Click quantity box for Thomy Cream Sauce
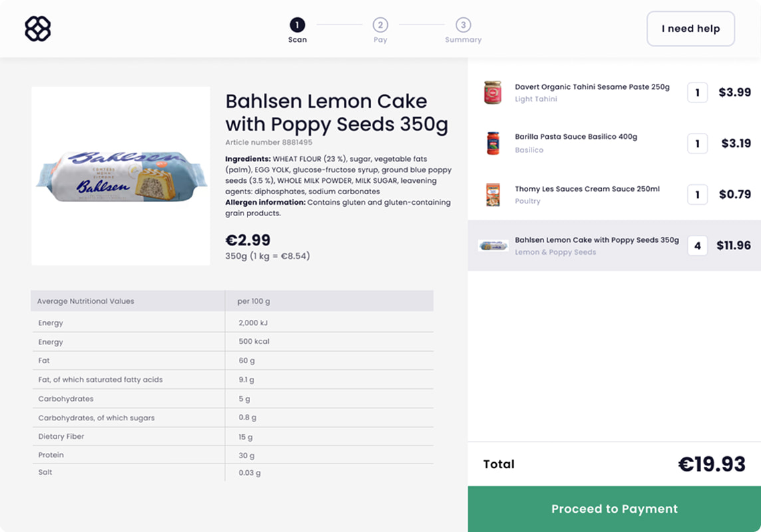The image size is (761, 532). coord(697,195)
